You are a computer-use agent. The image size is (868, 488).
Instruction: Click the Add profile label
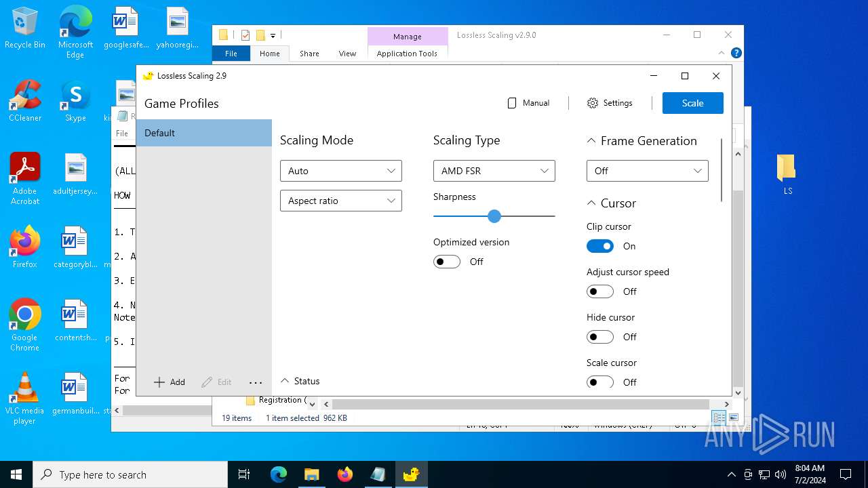pyautogui.click(x=178, y=382)
